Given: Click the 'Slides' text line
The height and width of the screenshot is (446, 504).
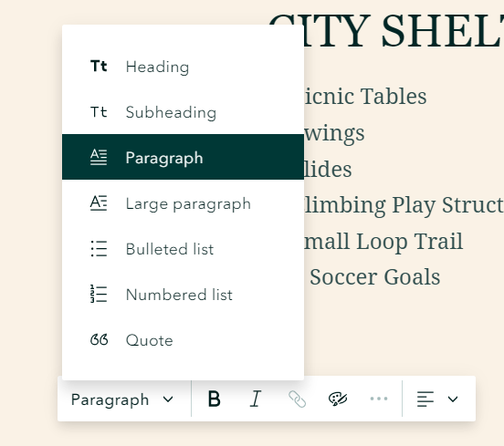Looking at the screenshot, I should pyautogui.click(x=328, y=170).
